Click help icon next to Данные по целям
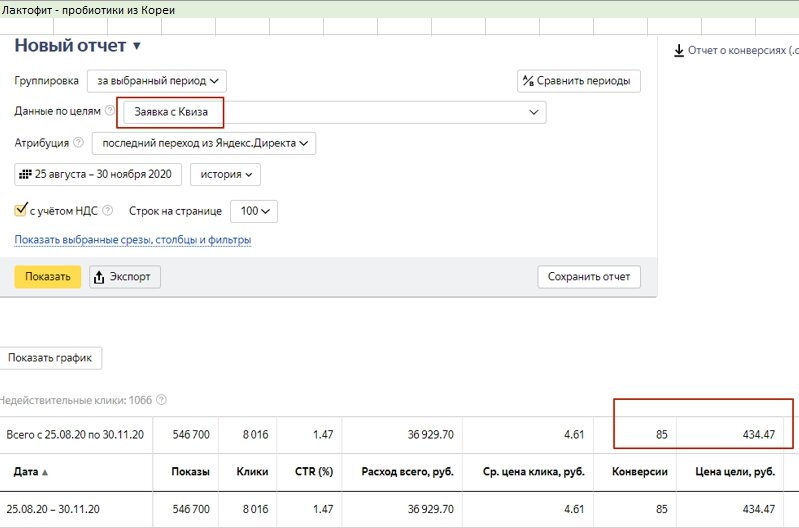Viewport: 799px width, 528px height. (x=110, y=111)
